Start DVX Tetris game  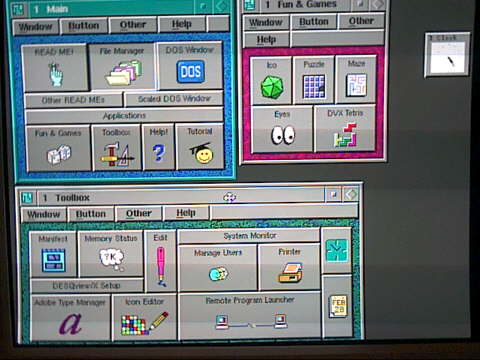pyautogui.click(x=345, y=129)
